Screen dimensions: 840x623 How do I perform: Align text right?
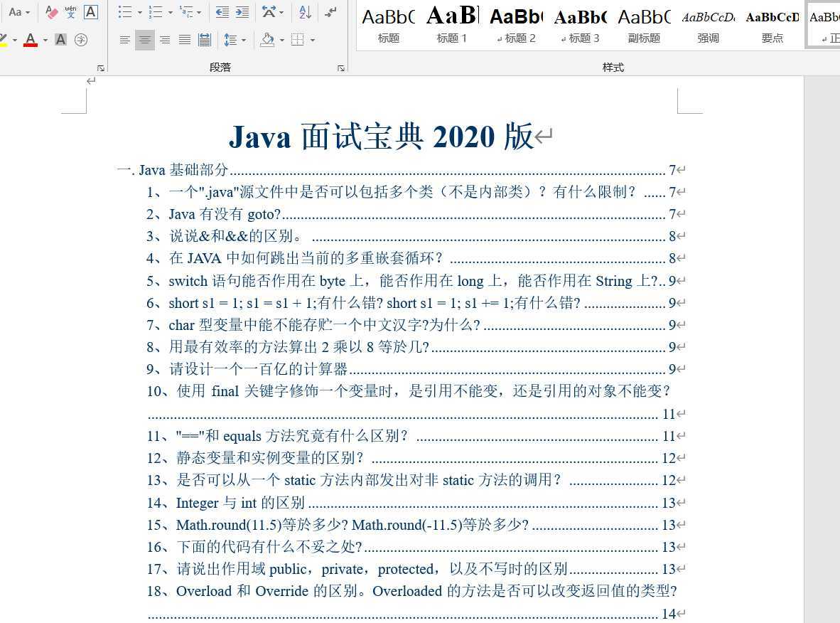(165, 40)
